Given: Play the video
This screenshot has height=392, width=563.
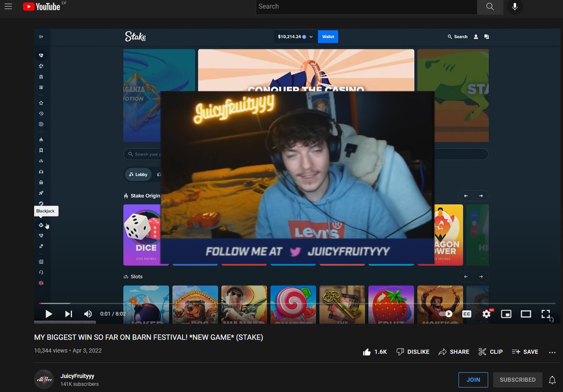Looking at the screenshot, I should click(48, 314).
